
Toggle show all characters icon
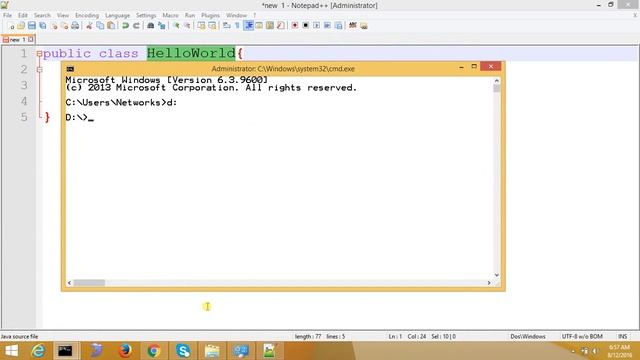237,26
